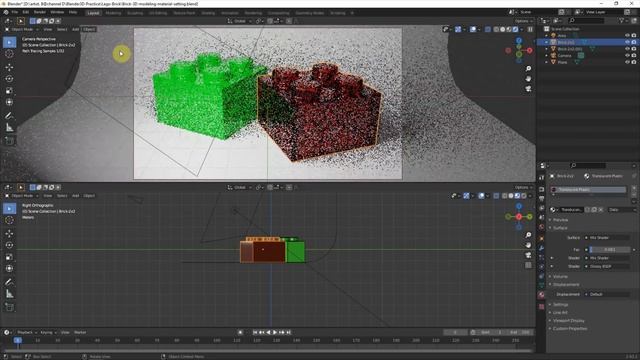The image size is (640, 360).
Task: Open the Edit menu
Action: [25, 12]
